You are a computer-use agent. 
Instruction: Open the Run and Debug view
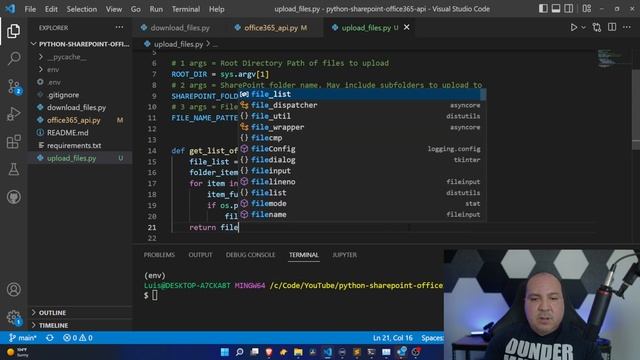tap(13, 114)
